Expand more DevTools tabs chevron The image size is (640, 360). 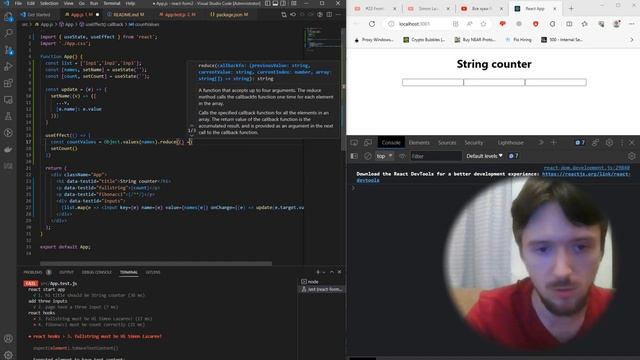[x=541, y=142]
